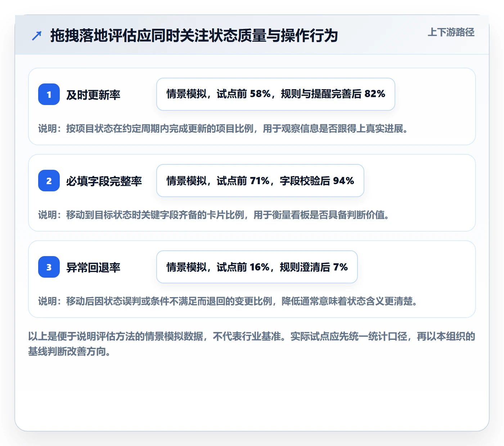
Task: Click the number 1 badge for 及时更新率
Action: 49,94
